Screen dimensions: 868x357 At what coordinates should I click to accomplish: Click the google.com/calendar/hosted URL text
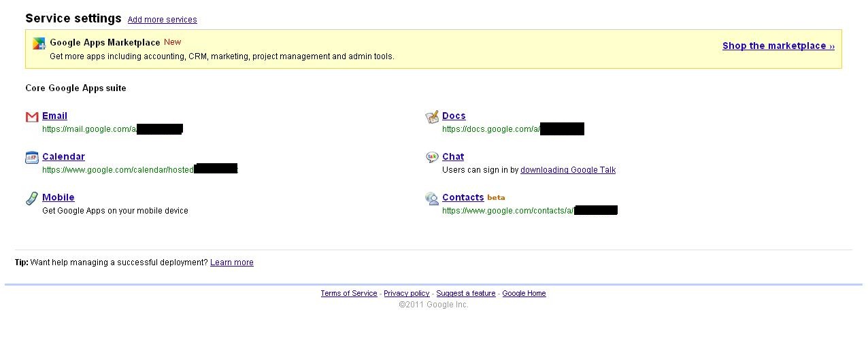[118, 170]
